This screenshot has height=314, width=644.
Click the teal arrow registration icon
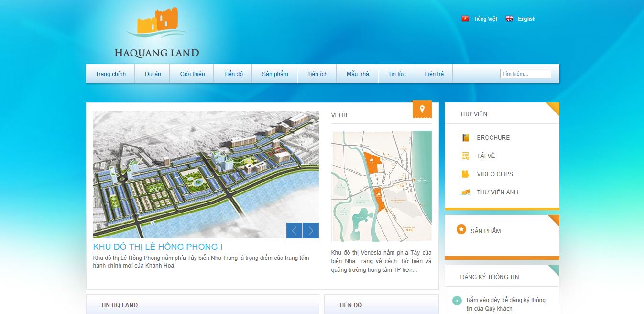tap(457, 301)
